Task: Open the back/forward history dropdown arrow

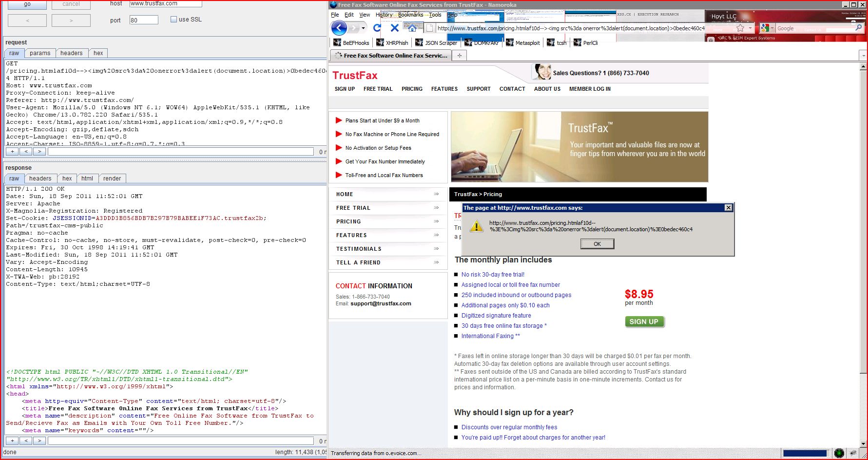Action: click(363, 28)
